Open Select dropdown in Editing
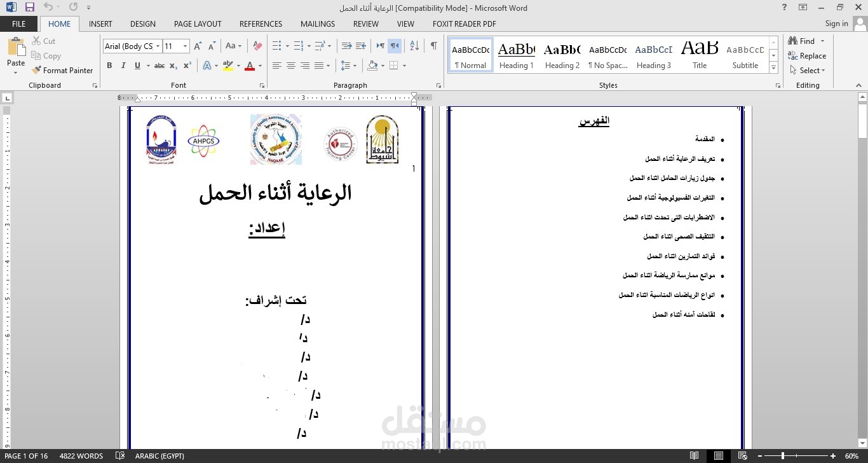 pyautogui.click(x=808, y=71)
